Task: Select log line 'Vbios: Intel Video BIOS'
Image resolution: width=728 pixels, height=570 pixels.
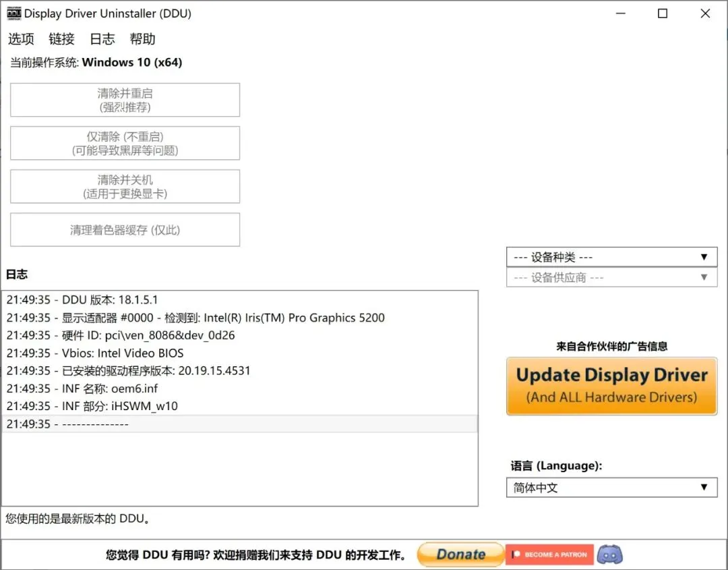Action: coord(239,353)
